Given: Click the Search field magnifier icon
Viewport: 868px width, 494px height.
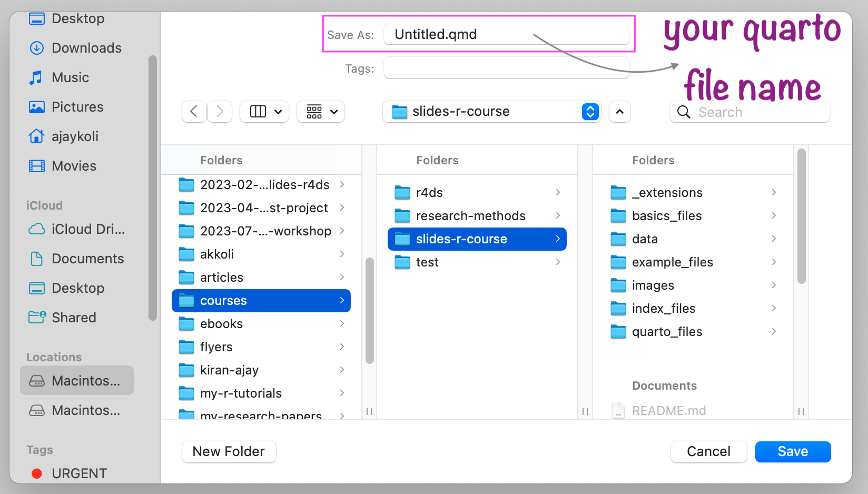Looking at the screenshot, I should pos(684,112).
